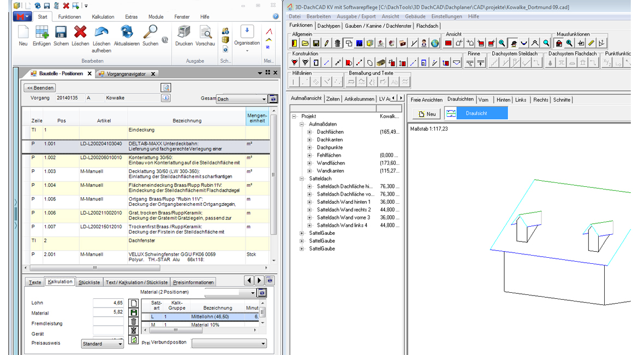The height and width of the screenshot is (355, 644).
Task: Click the Neu button under Draufsichten
Action: pos(426,114)
